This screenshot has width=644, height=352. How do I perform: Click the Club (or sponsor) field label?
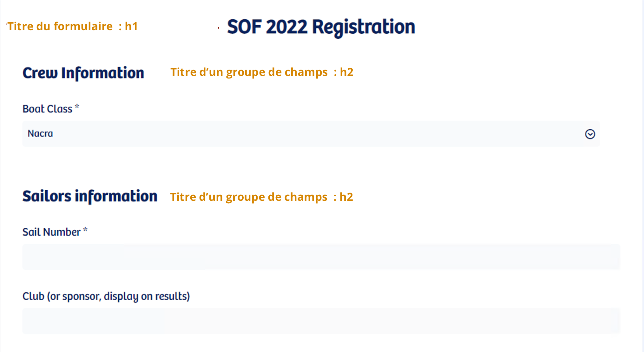click(106, 296)
